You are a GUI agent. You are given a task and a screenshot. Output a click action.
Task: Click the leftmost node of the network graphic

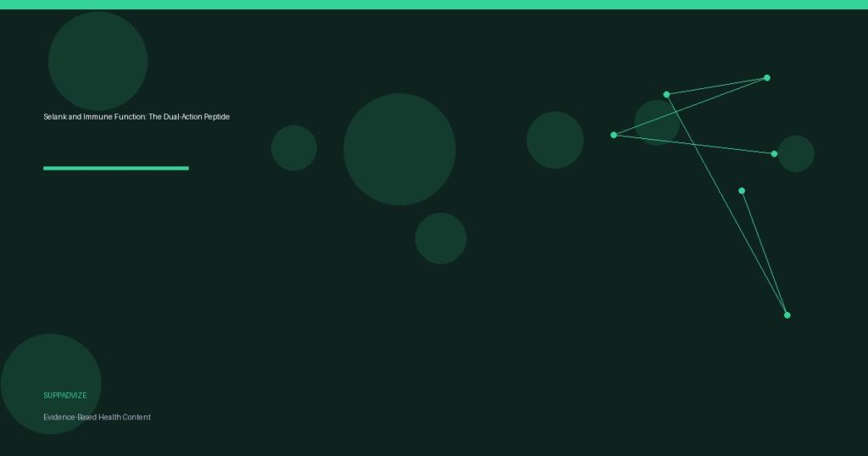614,135
